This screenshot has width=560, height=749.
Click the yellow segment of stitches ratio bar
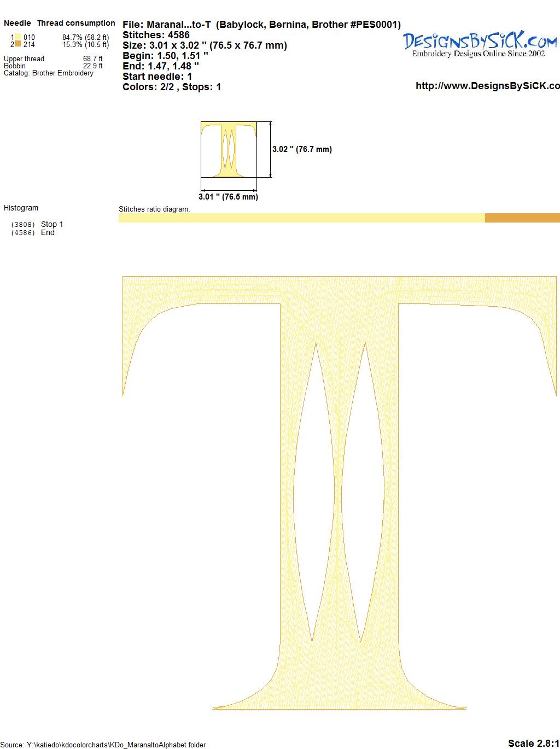(301, 218)
